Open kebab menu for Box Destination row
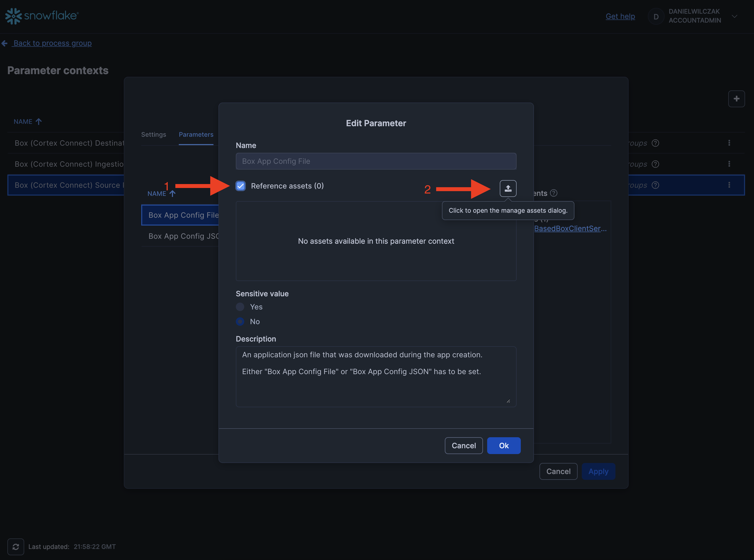 [x=729, y=143]
